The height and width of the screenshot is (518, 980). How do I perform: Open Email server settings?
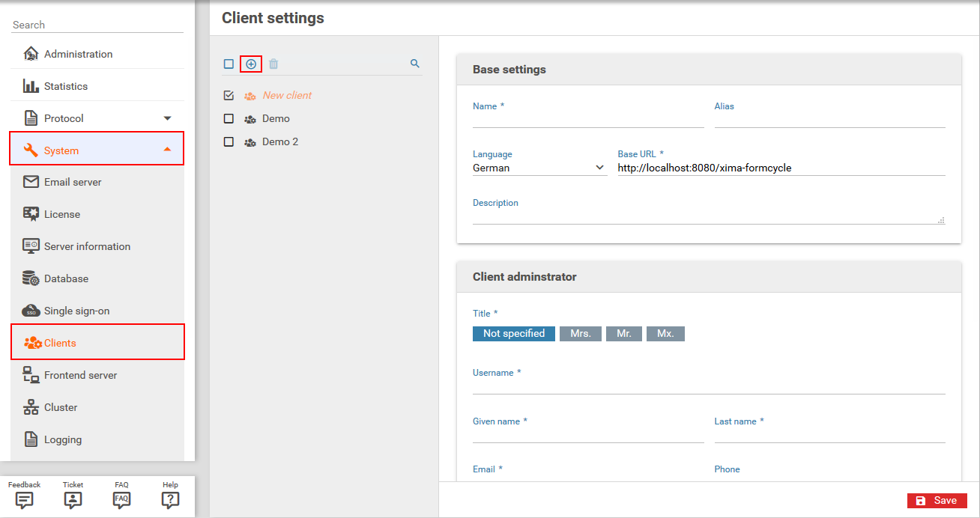[73, 182]
